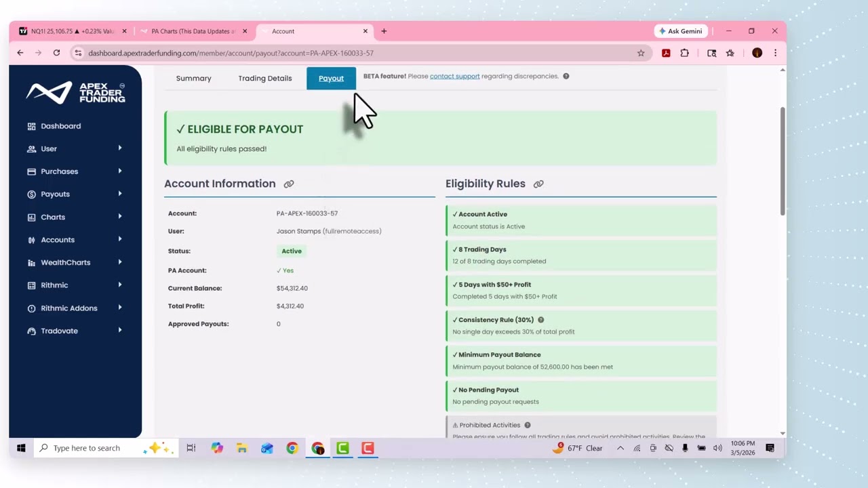Click help icon next to Consistency Rule
Image resolution: width=868 pixels, height=488 pixels.
[540, 320]
